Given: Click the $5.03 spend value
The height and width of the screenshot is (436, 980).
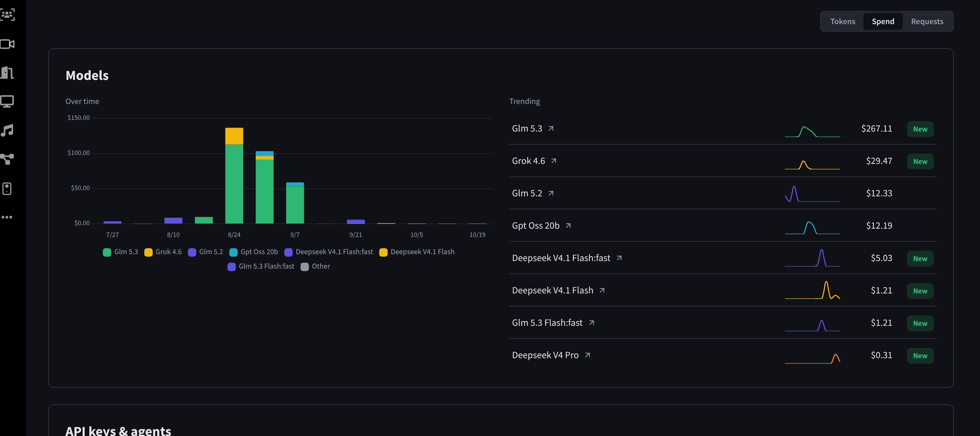Looking at the screenshot, I should click(x=881, y=258).
